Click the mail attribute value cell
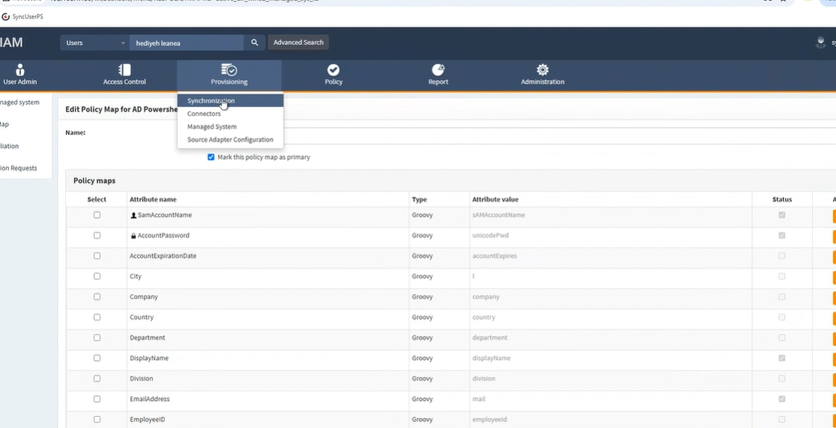The image size is (836, 428). [479, 399]
